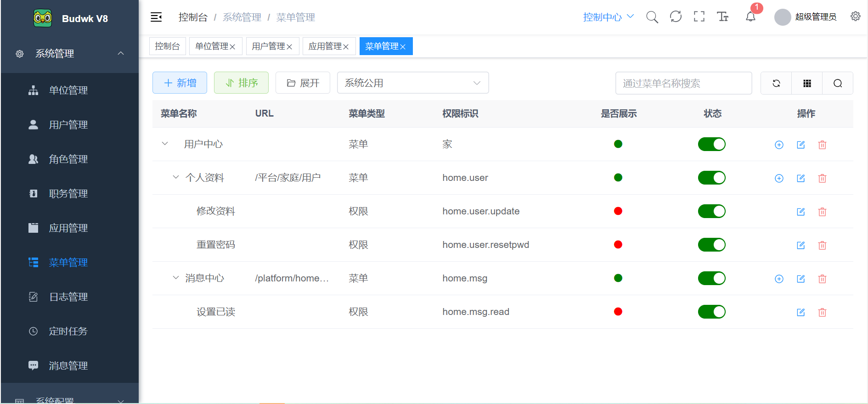The height and width of the screenshot is (404, 868).
Task: Click the 新增 button
Action: (x=180, y=83)
